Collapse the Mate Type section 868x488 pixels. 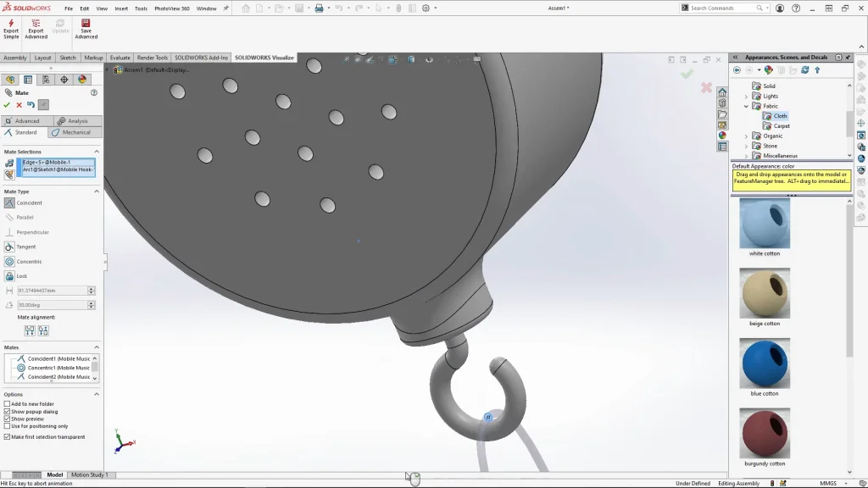click(x=96, y=191)
